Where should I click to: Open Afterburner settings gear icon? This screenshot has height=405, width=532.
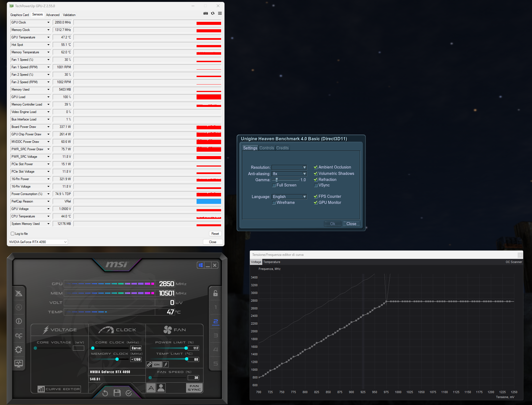18,349
